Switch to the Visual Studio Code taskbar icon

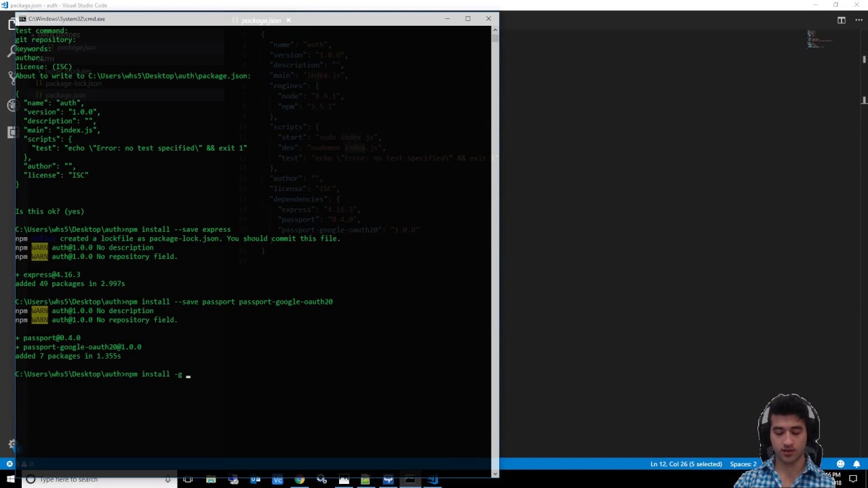click(x=433, y=480)
